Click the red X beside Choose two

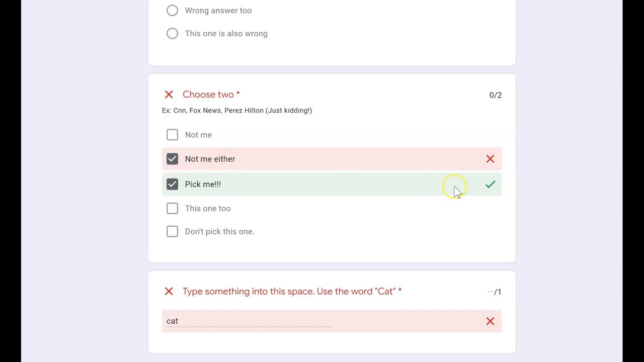tap(169, 95)
